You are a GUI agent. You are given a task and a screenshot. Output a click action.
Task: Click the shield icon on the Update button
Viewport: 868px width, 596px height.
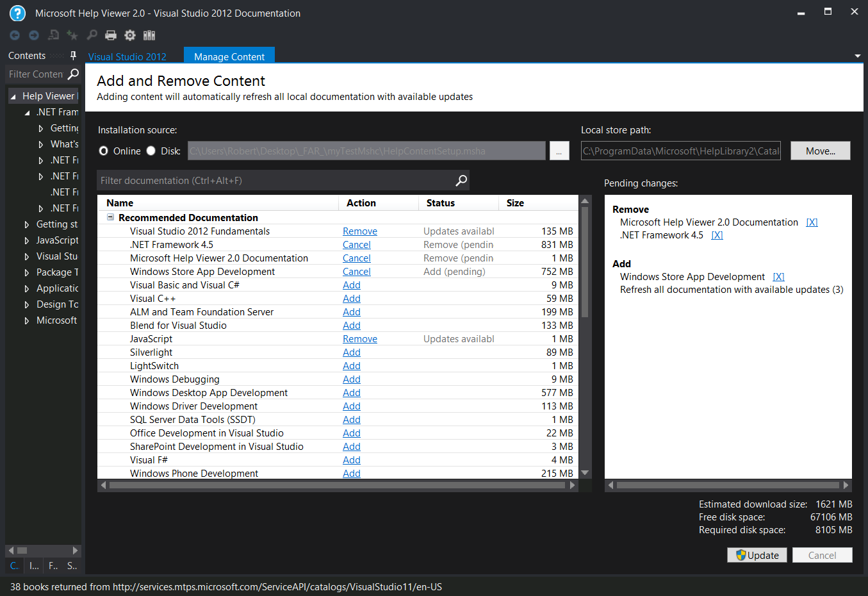click(741, 555)
